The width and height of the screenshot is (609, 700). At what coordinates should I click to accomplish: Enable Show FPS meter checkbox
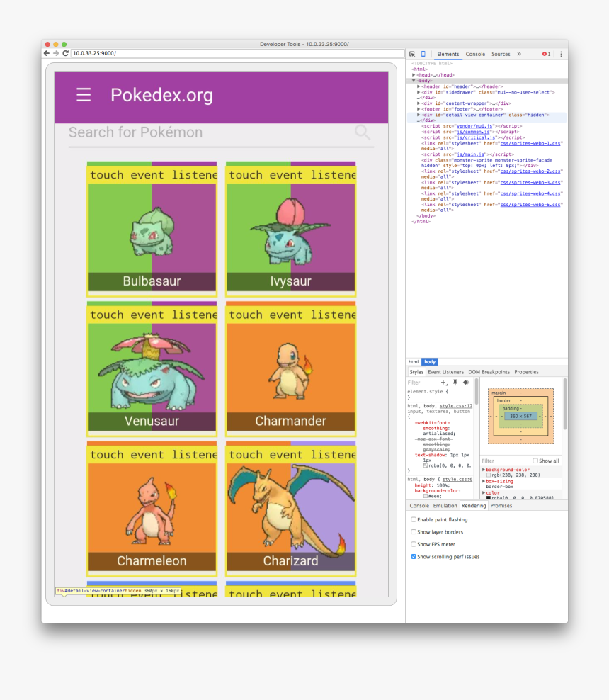(x=414, y=544)
